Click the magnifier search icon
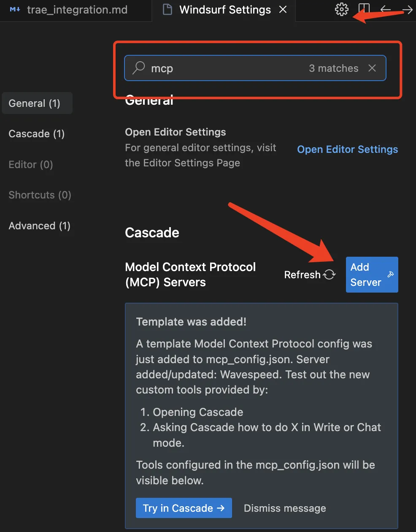 (138, 68)
